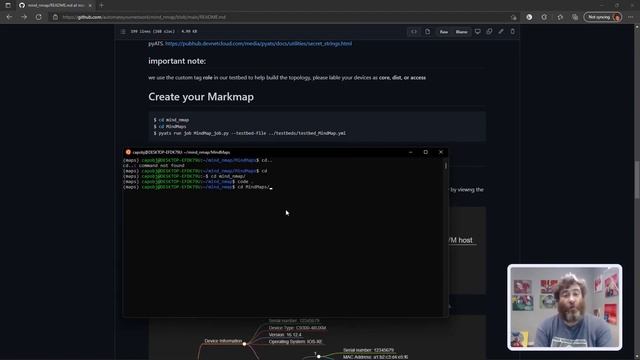Viewport: 640px width, 360px height.
Task: Open the Raw file view
Action: (x=444, y=32)
